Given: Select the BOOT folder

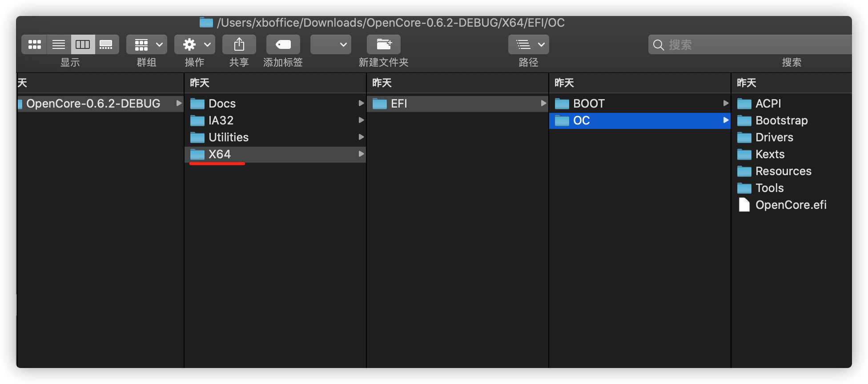Looking at the screenshot, I should click(x=640, y=104).
